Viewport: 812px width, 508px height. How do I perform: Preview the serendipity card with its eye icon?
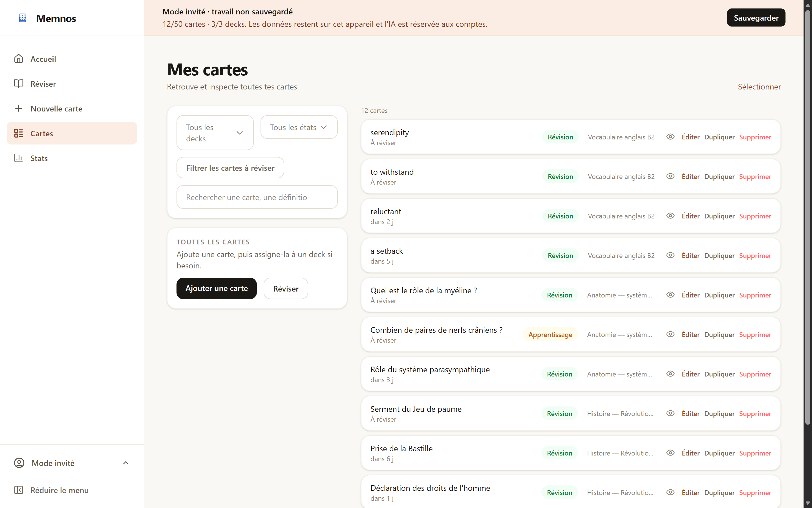(670, 137)
